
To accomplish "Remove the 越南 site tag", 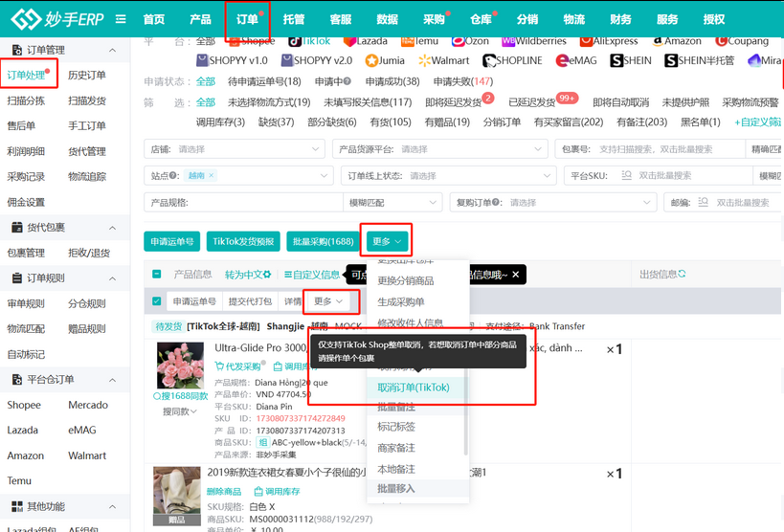I will click(x=212, y=175).
